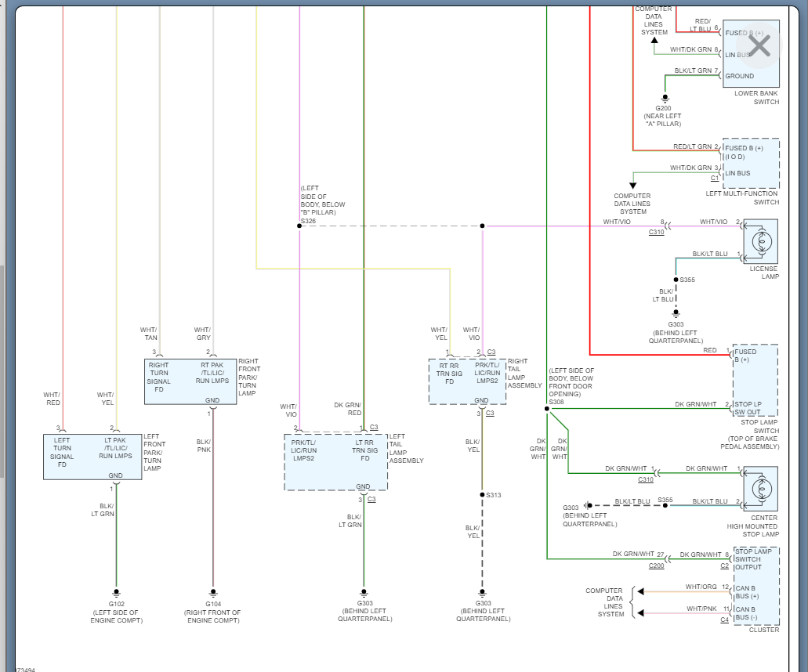Image resolution: width=808 pixels, height=672 pixels.
Task: Click the 'BLK/PNK' wire color label
Action: click(x=204, y=446)
